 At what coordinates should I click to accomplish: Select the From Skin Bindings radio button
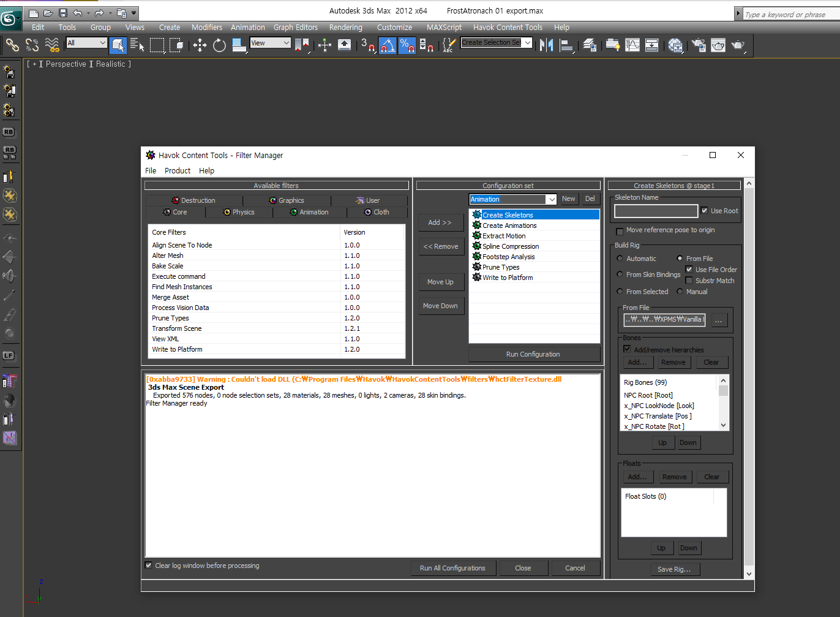[x=620, y=274]
